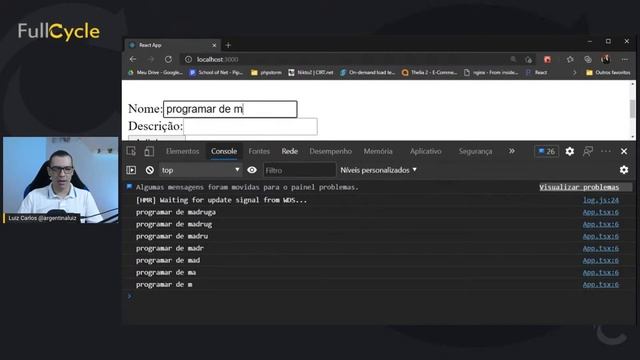Open the School of Net bookmark
The height and width of the screenshot is (360, 640).
[216, 72]
